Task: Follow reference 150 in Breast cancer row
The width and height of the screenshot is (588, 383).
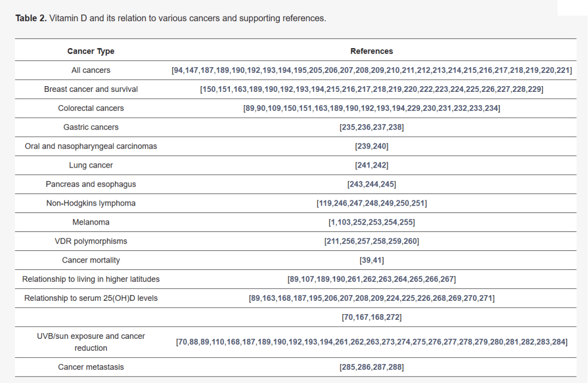Action: tap(209, 90)
